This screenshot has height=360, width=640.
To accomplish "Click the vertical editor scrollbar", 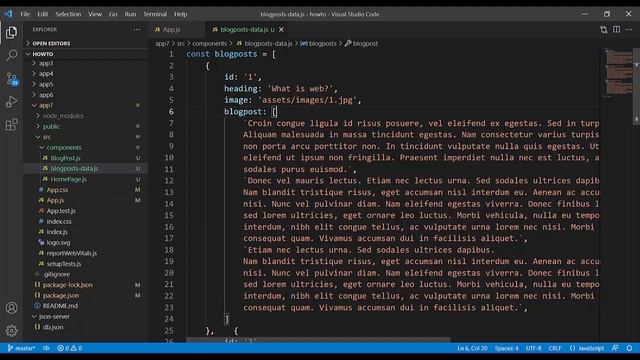I will 636,86.
